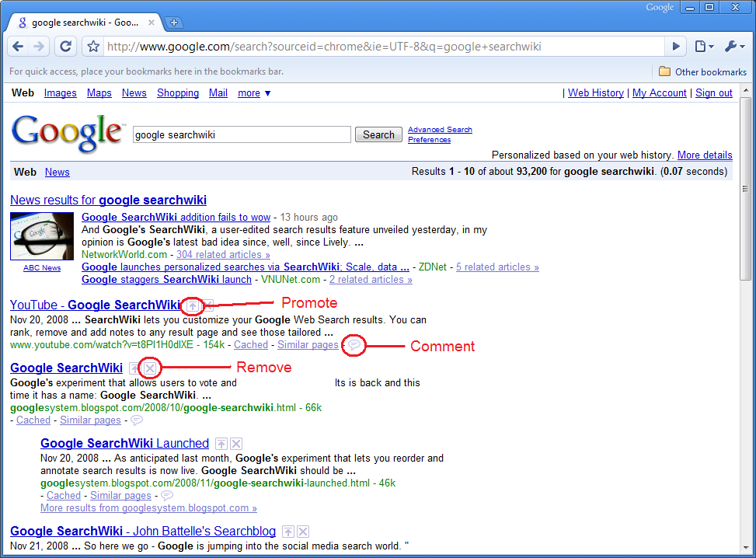Screen dimensions: 756x558
Task: Open the '304 related articles' link
Action: coord(223,255)
